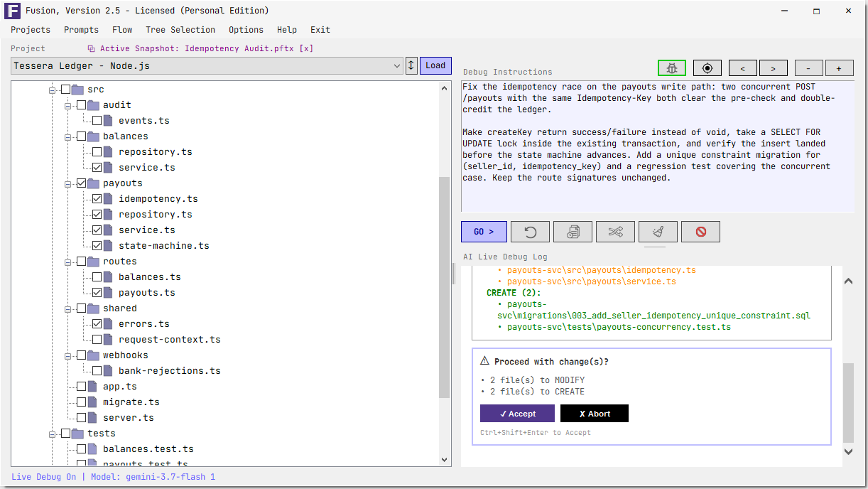This screenshot has height=489, width=868.
Task: Collapse the tests folder node
Action: pos(53,434)
